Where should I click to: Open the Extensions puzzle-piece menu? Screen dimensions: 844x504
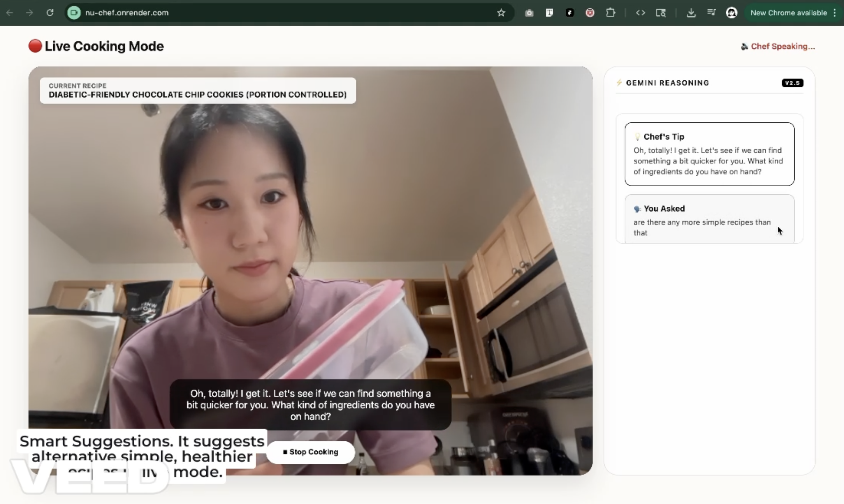pos(610,13)
